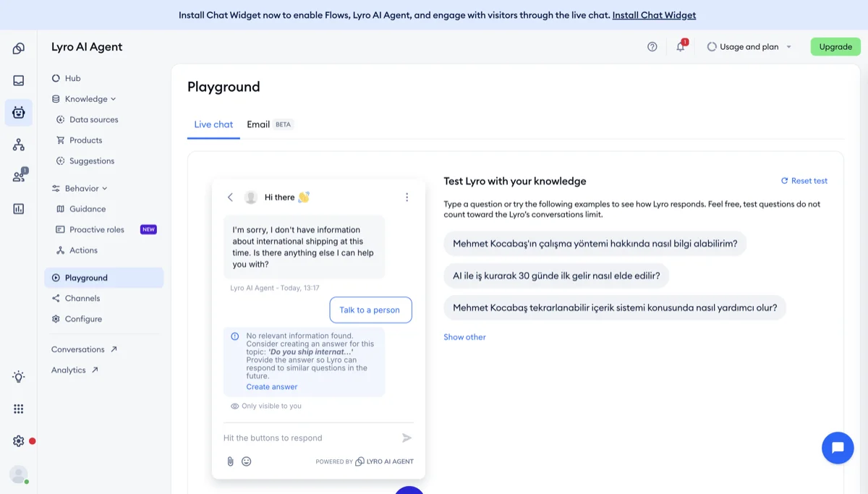Choose the AI ile iş kurarak example question
Viewport: 868px width, 494px height.
click(x=557, y=276)
